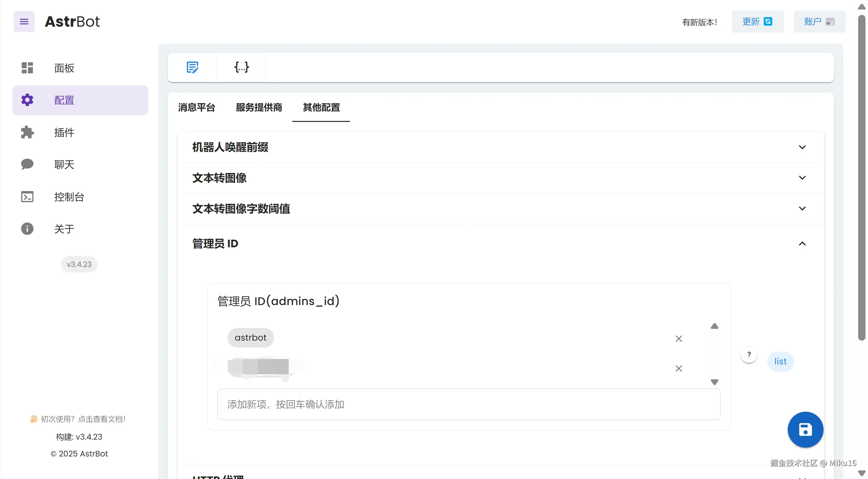Open the 插件 plugins page
The width and height of the screenshot is (868, 479).
point(64,132)
